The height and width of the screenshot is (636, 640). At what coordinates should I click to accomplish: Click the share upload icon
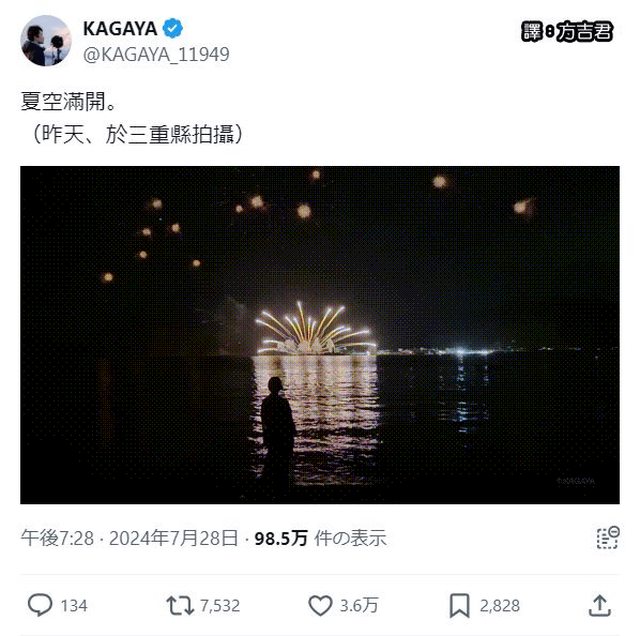click(599, 605)
